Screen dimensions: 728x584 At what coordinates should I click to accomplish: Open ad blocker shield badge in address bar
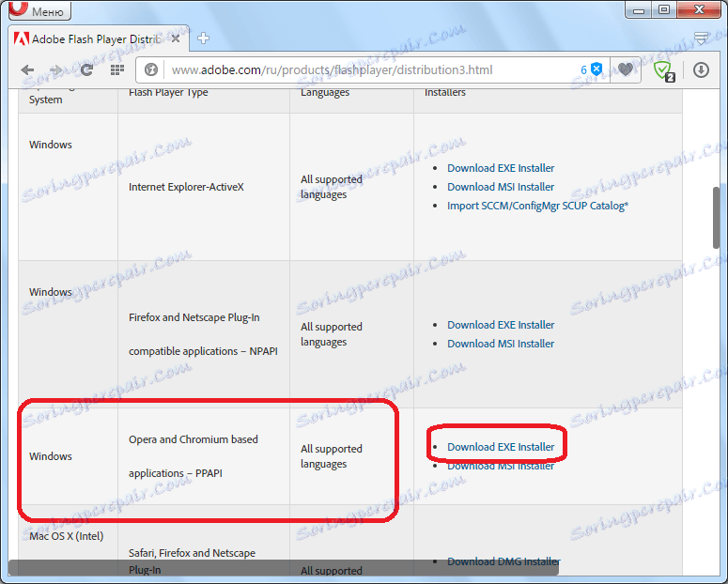tap(591, 69)
